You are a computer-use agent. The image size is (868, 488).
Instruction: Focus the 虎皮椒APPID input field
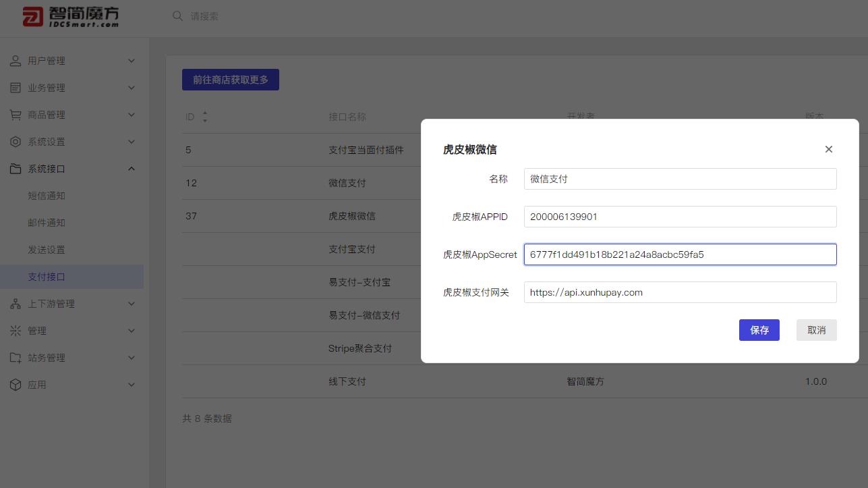pos(680,217)
